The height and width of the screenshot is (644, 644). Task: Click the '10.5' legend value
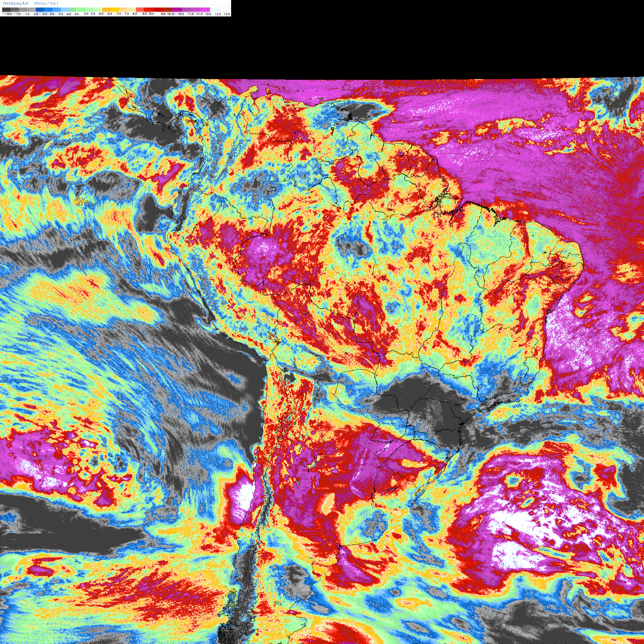pyautogui.click(x=181, y=14)
